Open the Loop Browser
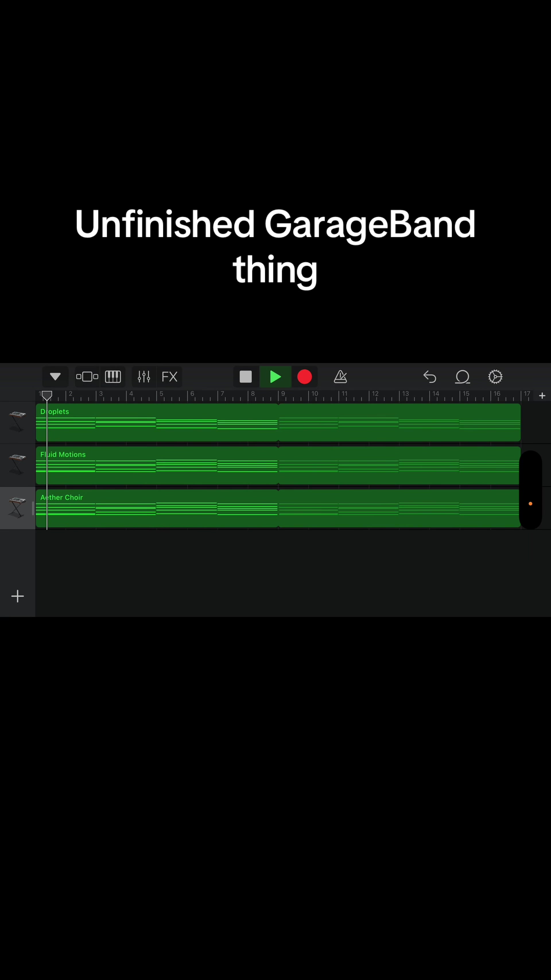This screenshot has height=980, width=551. [462, 377]
